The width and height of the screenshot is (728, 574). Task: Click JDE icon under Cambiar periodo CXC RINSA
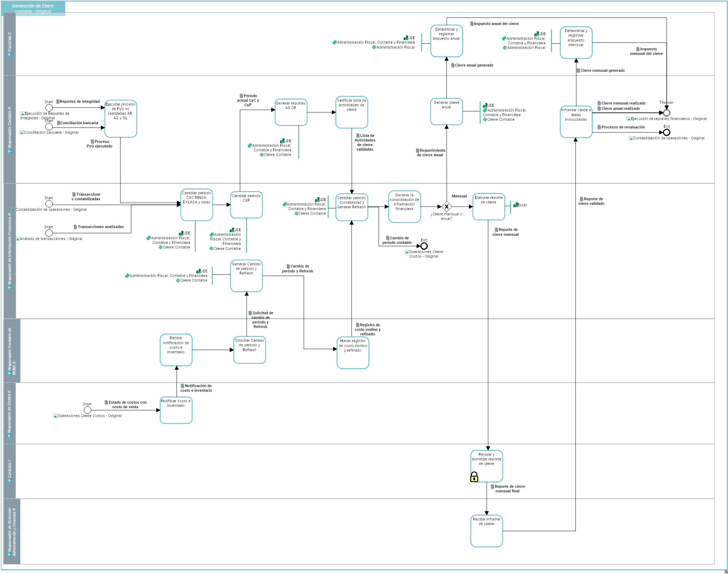click(181, 233)
